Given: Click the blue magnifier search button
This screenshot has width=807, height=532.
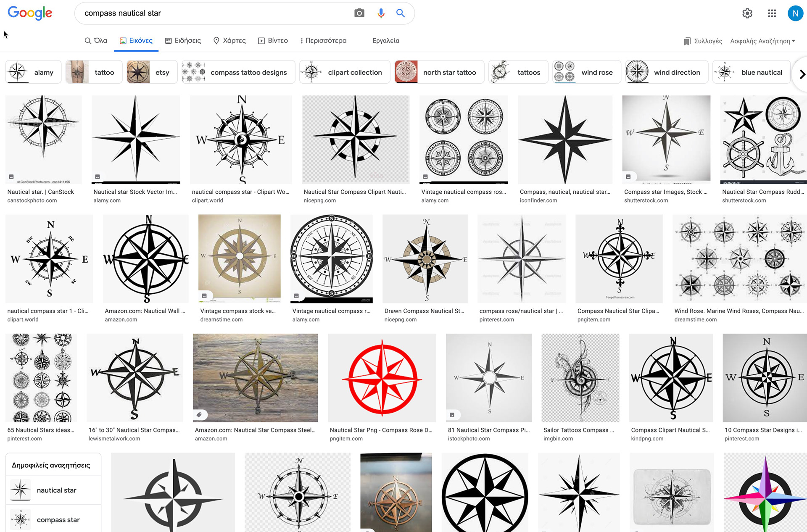Looking at the screenshot, I should click(x=401, y=13).
